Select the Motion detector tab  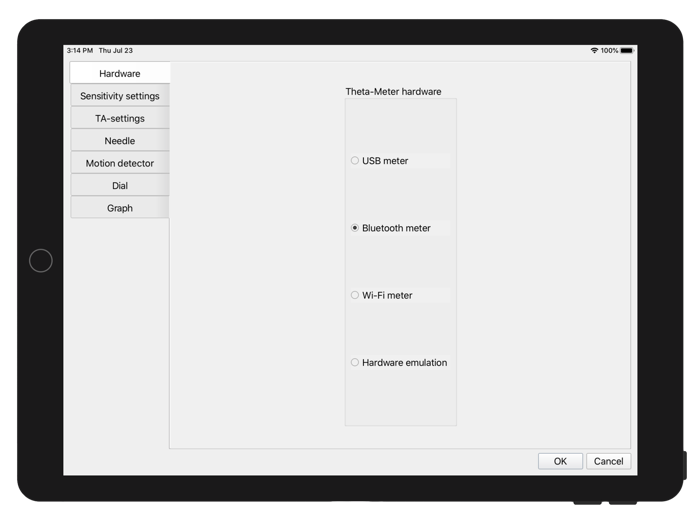click(x=120, y=163)
